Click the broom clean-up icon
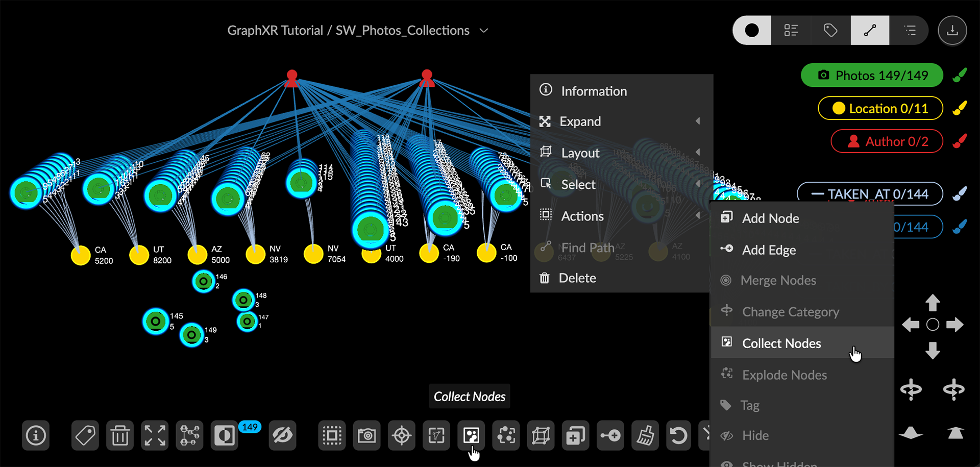Image resolution: width=980 pixels, height=467 pixels. [645, 436]
